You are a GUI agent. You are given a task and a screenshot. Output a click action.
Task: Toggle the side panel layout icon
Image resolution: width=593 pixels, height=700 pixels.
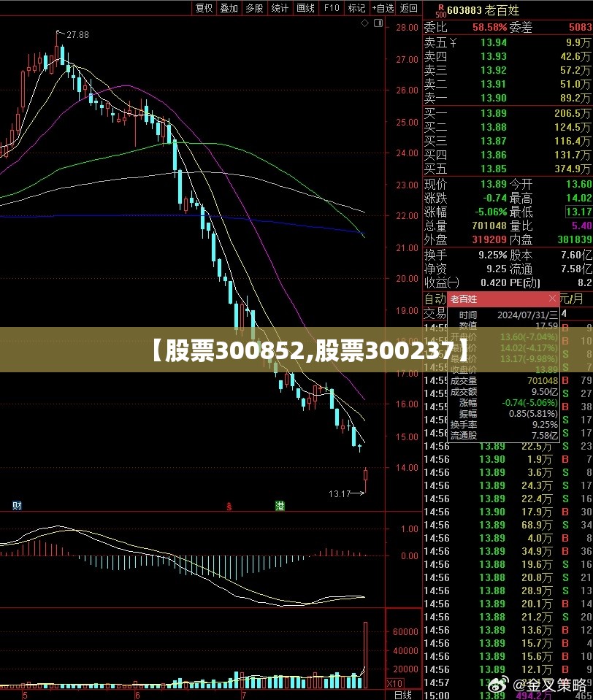[x=378, y=23]
